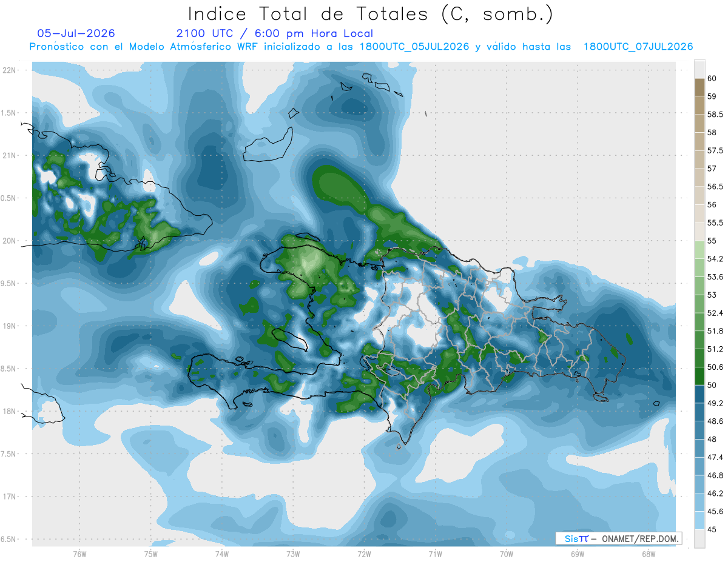Click the legend value '56.5'
Viewport: 728px width, 562px height.
(715, 187)
